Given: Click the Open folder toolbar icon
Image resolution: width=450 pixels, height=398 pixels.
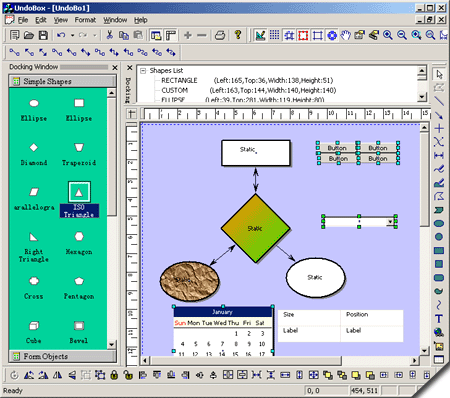Looking at the screenshot, I should 29,35.
